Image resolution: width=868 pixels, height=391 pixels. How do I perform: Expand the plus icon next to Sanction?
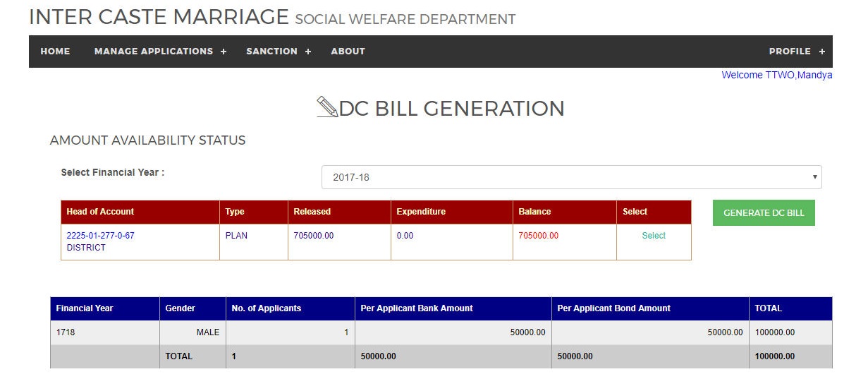308,52
